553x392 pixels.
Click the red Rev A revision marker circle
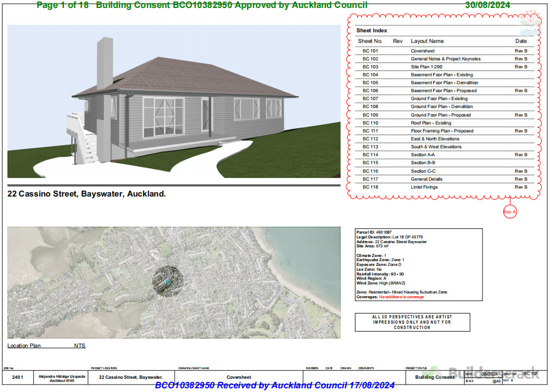[509, 211]
